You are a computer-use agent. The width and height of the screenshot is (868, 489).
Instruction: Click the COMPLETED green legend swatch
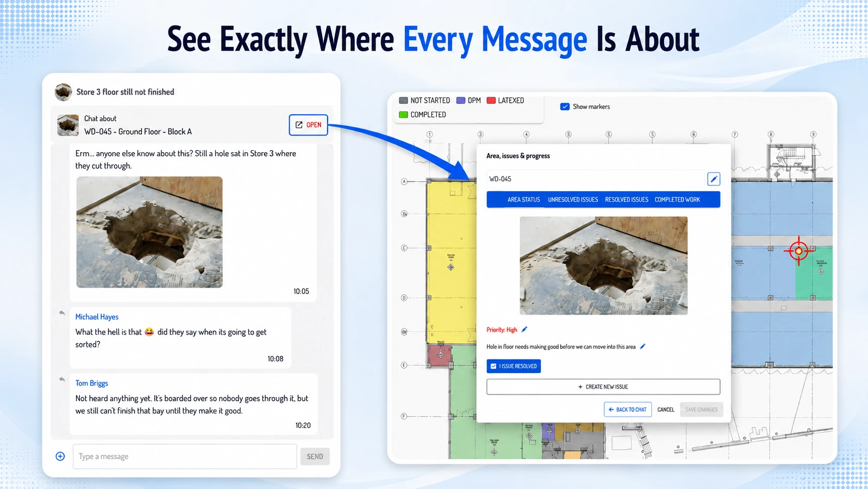click(x=403, y=114)
